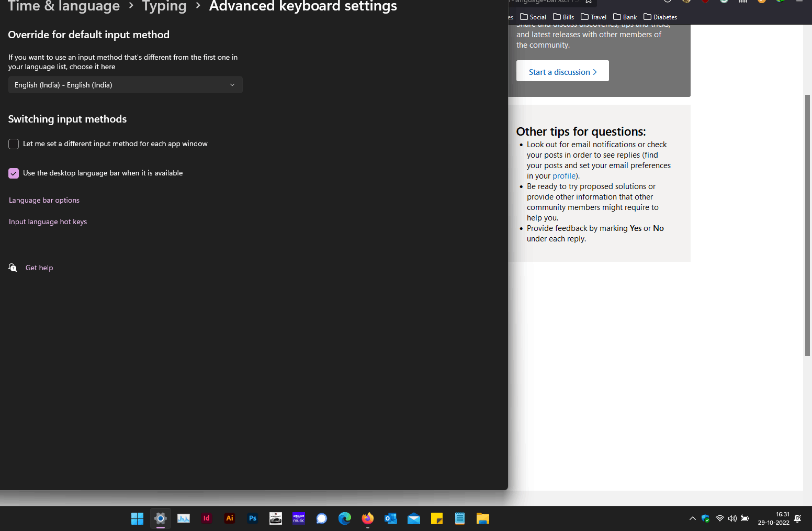The height and width of the screenshot is (531, 812).
Task: Launch Microsoft Edge from the taskbar
Action: (x=345, y=518)
